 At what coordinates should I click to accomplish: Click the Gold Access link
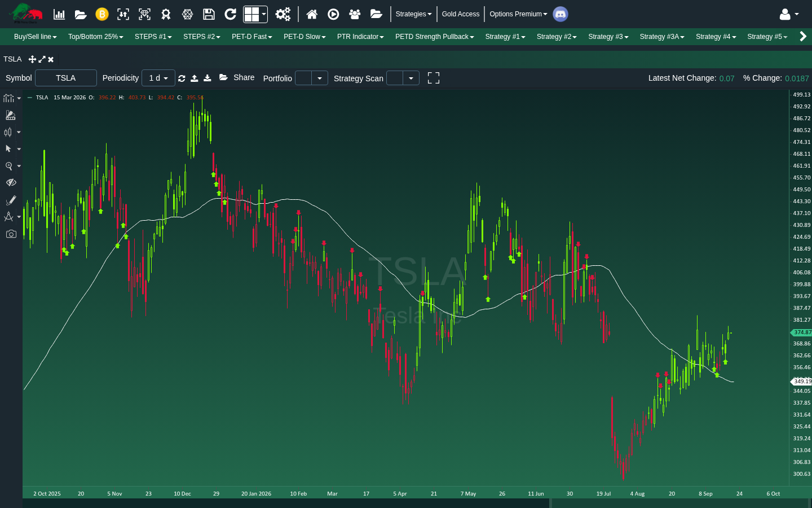tap(461, 14)
